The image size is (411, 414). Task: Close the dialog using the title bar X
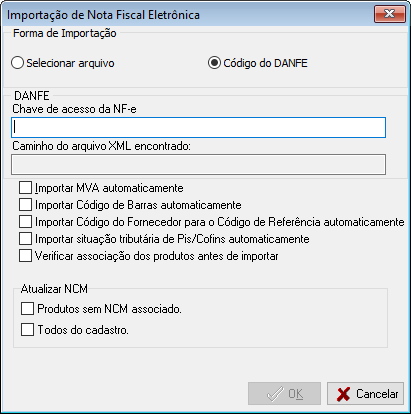[390, 14]
